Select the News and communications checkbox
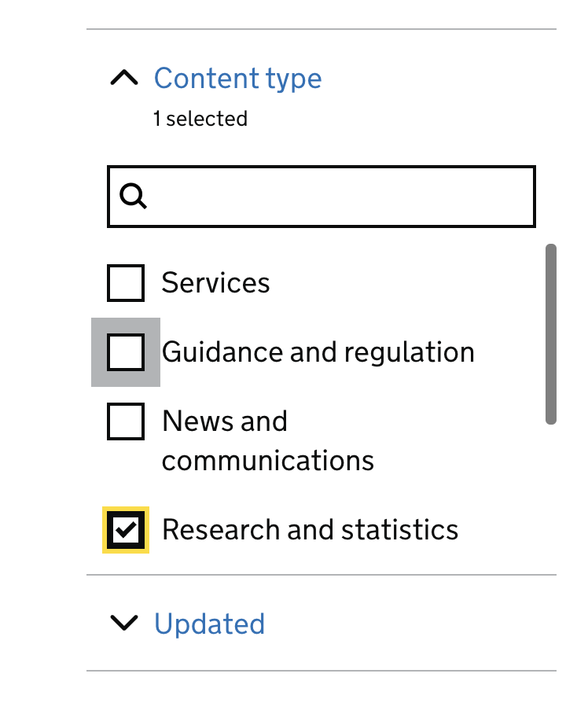This screenshot has width=588, height=725. click(x=125, y=421)
